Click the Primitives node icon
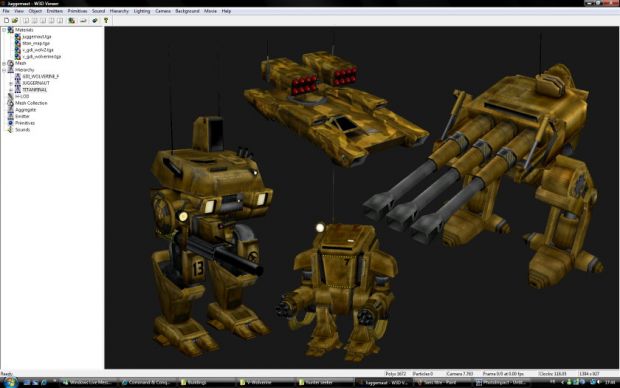 11,123
